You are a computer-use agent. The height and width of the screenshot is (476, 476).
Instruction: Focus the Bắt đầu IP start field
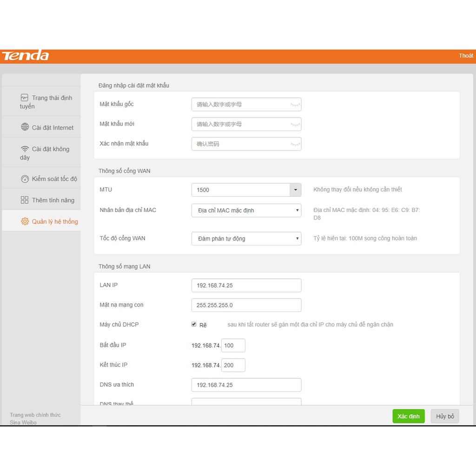coord(233,345)
